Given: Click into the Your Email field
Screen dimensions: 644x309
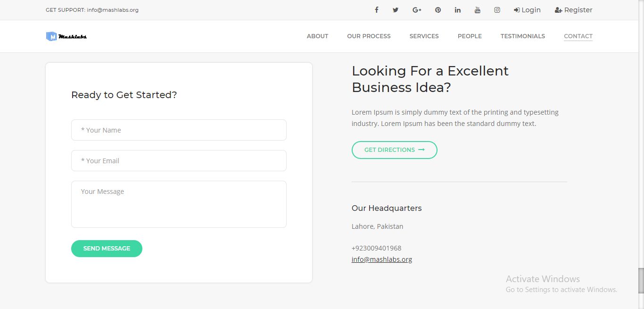Looking at the screenshot, I should 179,161.
